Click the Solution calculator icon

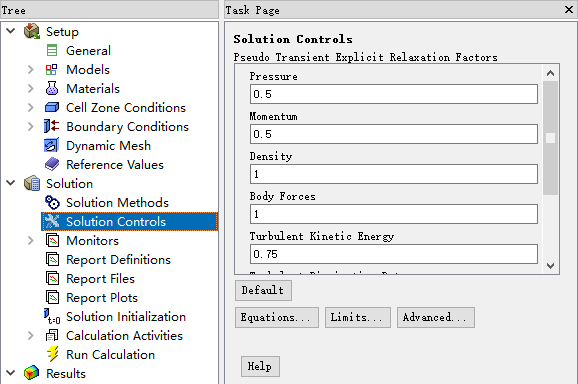tap(32, 183)
